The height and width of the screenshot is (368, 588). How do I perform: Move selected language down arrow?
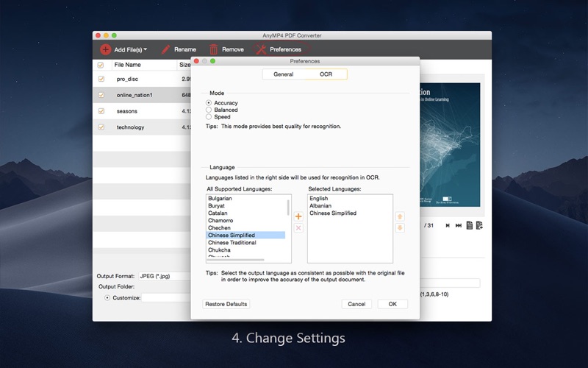[400, 227]
